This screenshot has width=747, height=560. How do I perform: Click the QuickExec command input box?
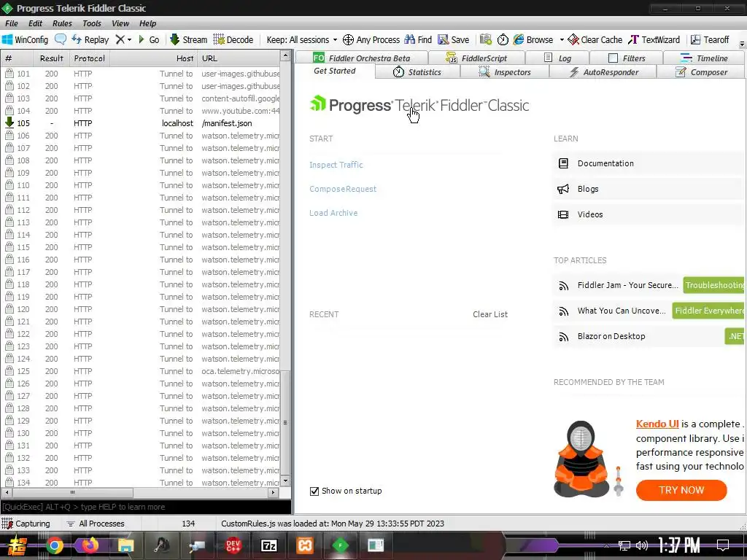[x=146, y=507]
